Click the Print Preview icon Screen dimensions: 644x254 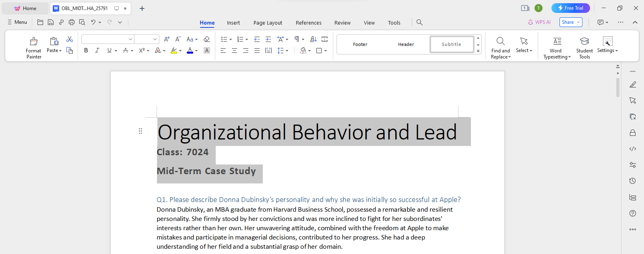[x=82, y=22]
